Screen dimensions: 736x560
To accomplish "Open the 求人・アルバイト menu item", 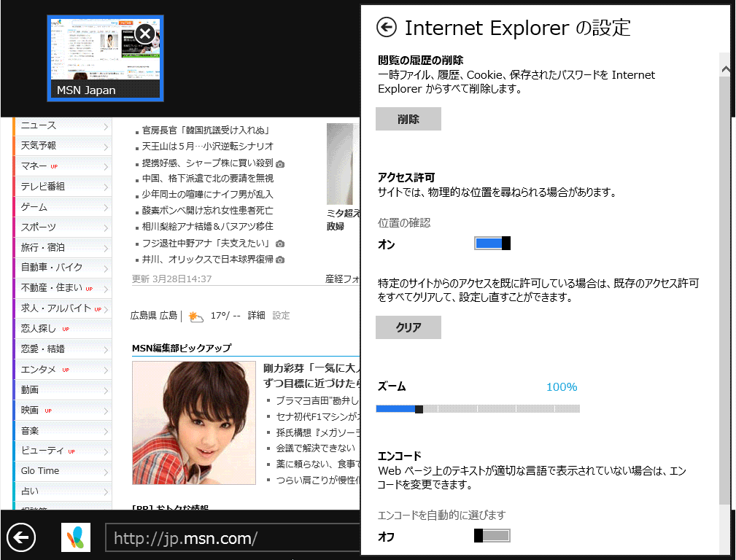I will [x=63, y=308].
